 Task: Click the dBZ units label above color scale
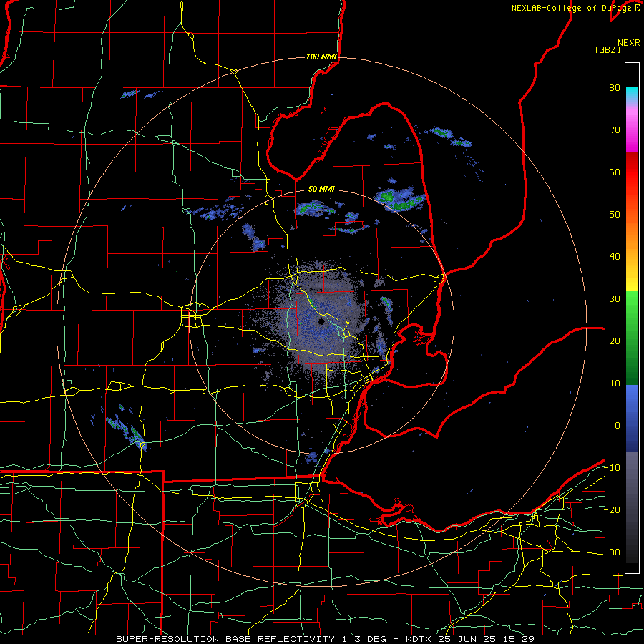608,50
